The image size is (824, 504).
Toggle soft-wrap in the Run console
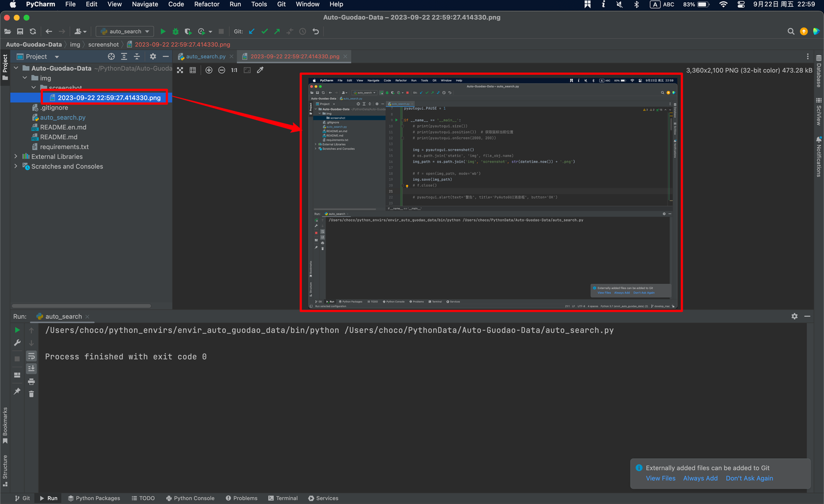[31, 355]
